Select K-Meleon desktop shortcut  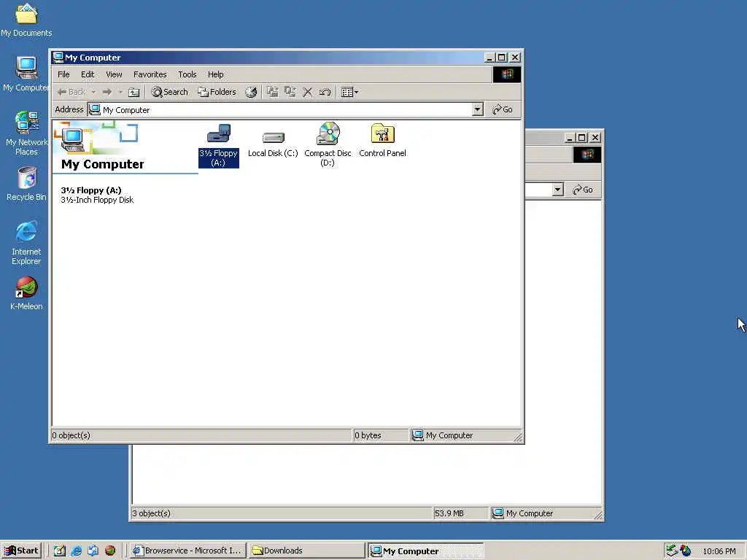point(26,293)
